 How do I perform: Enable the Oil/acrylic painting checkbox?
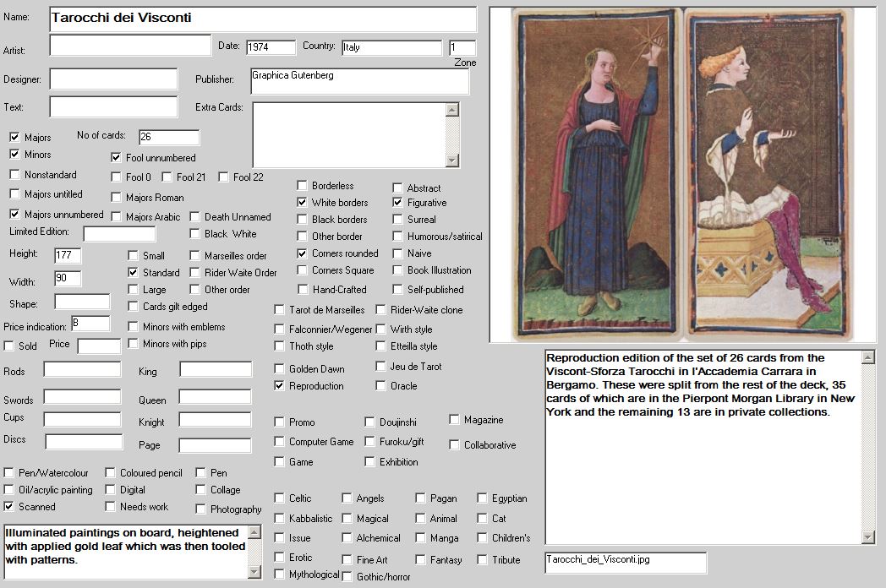tap(9, 489)
